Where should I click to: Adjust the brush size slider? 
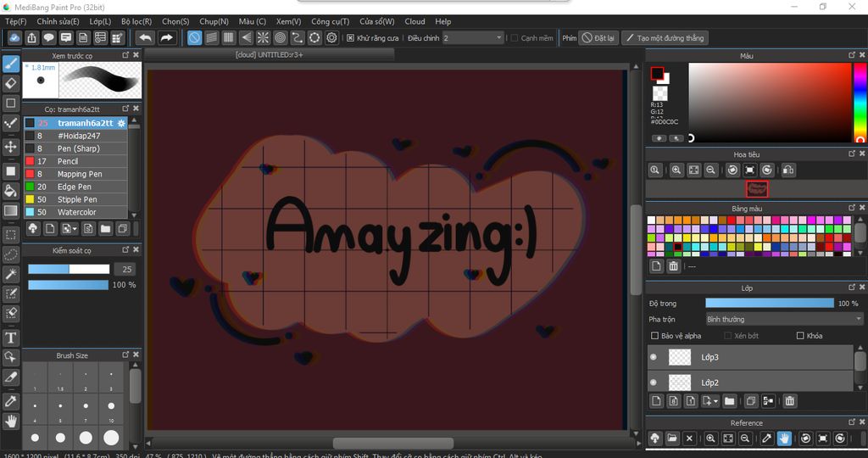point(69,269)
